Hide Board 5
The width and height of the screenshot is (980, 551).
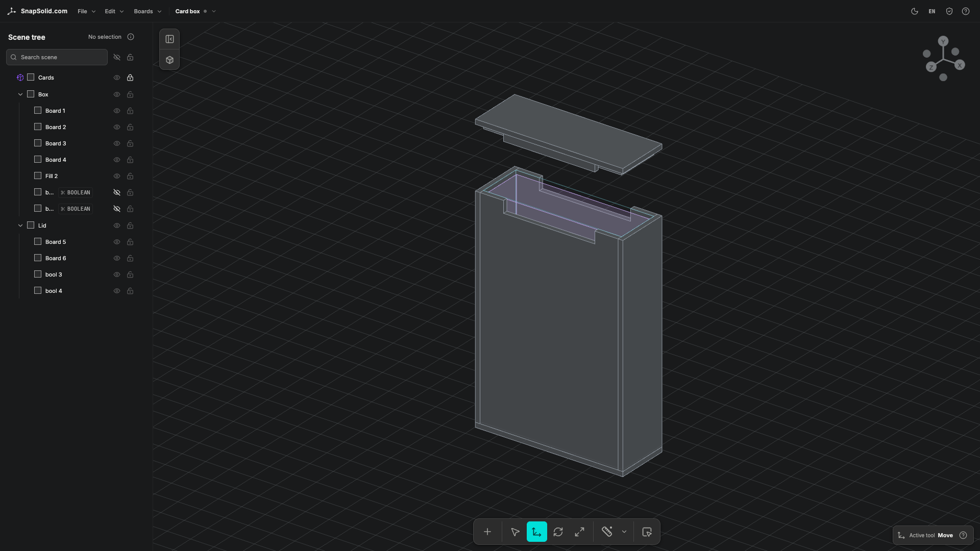[x=117, y=242]
